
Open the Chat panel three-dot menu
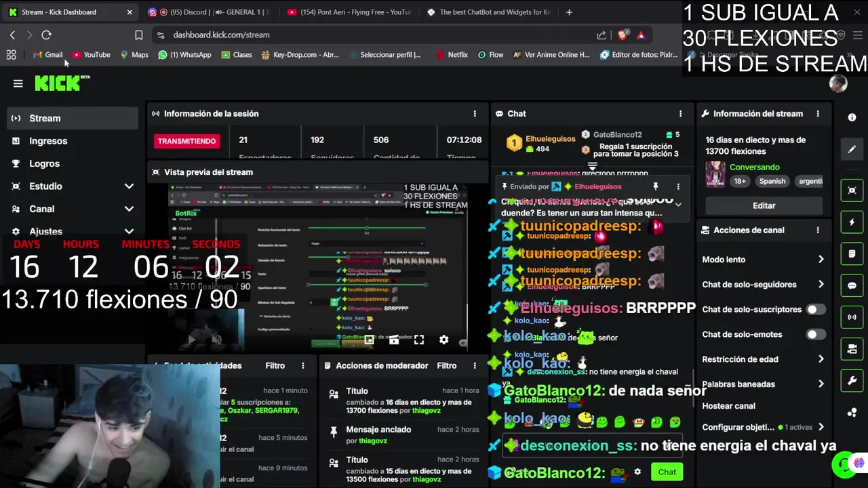pos(680,114)
